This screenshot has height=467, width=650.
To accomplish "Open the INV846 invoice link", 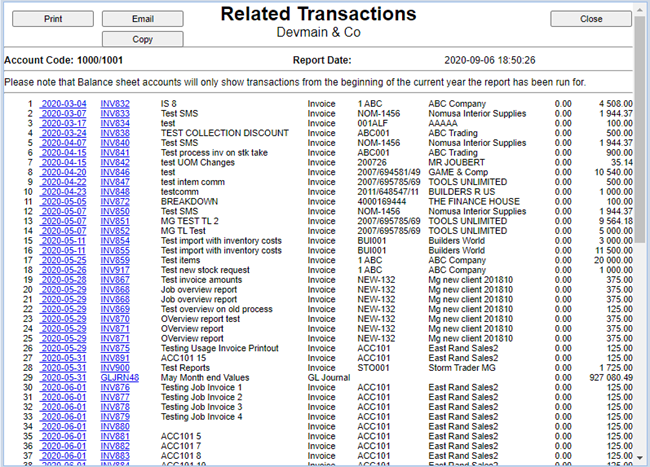I will click(115, 172).
